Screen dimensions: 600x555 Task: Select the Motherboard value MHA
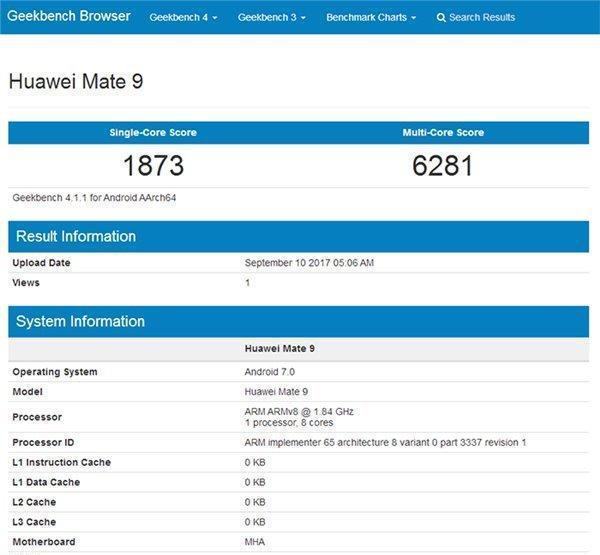pos(255,542)
